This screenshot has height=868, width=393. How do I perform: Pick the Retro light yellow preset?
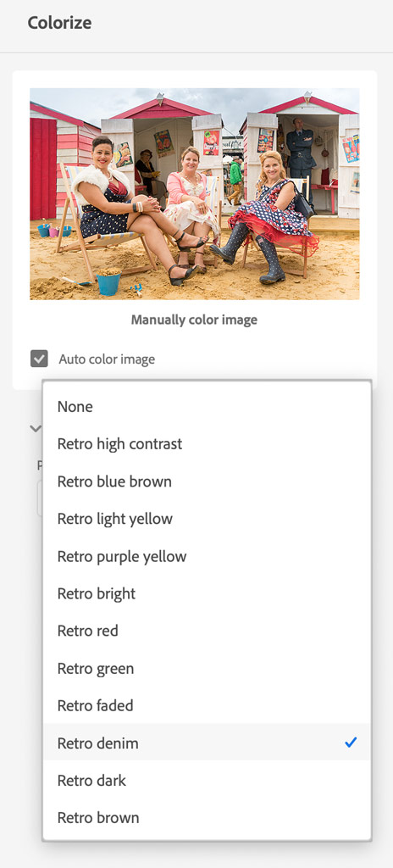tap(207, 519)
